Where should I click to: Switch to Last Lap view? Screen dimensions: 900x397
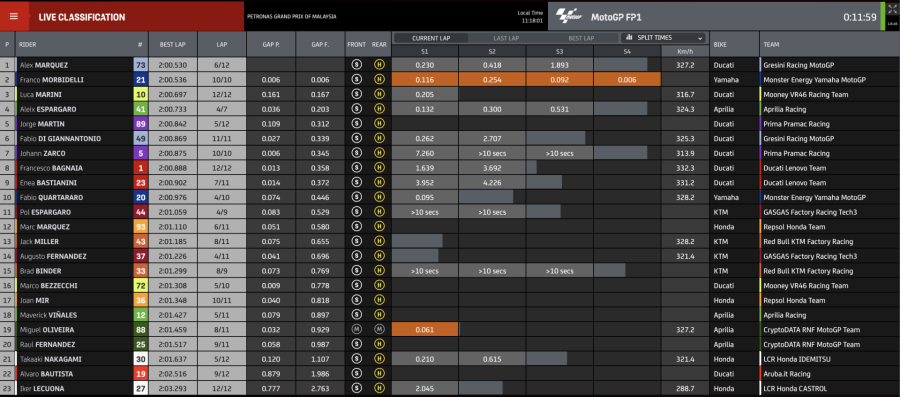tap(506, 38)
